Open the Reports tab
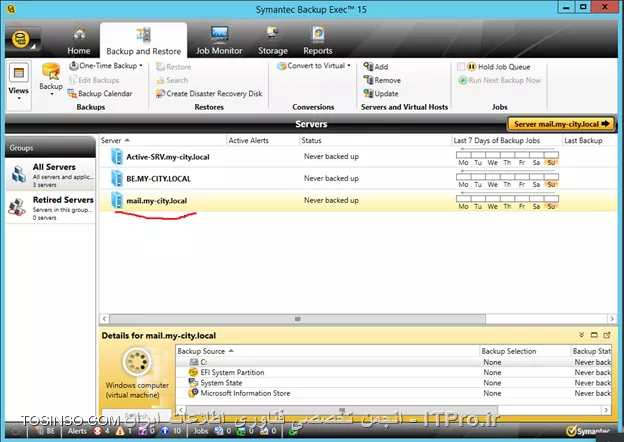Screen dimensions: 624x442 pyautogui.click(x=318, y=41)
